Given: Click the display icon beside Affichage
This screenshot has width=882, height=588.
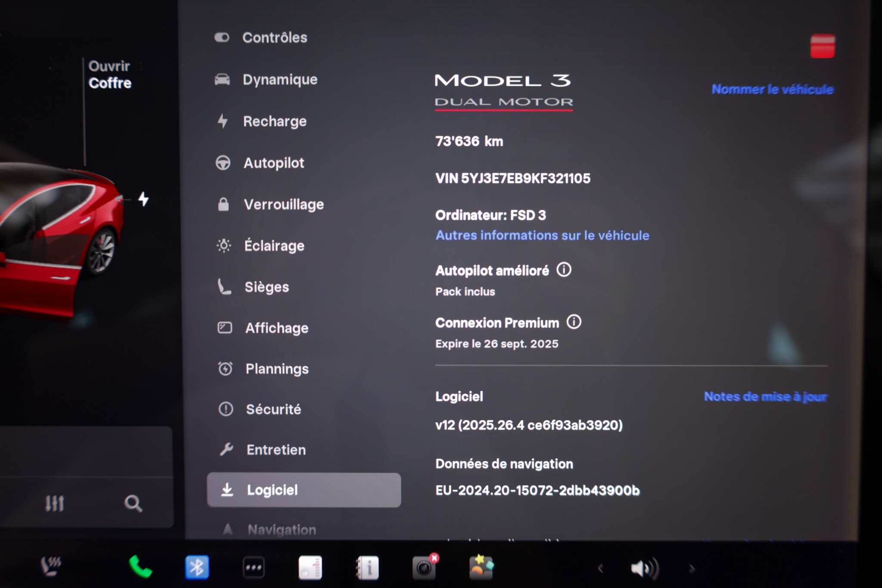Looking at the screenshot, I should 225,328.
